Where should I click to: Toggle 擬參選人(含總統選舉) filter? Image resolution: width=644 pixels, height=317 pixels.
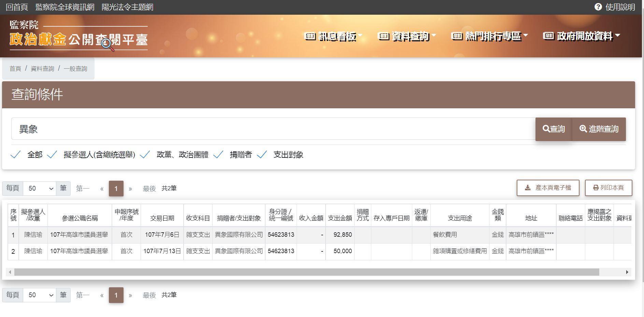[x=52, y=155]
